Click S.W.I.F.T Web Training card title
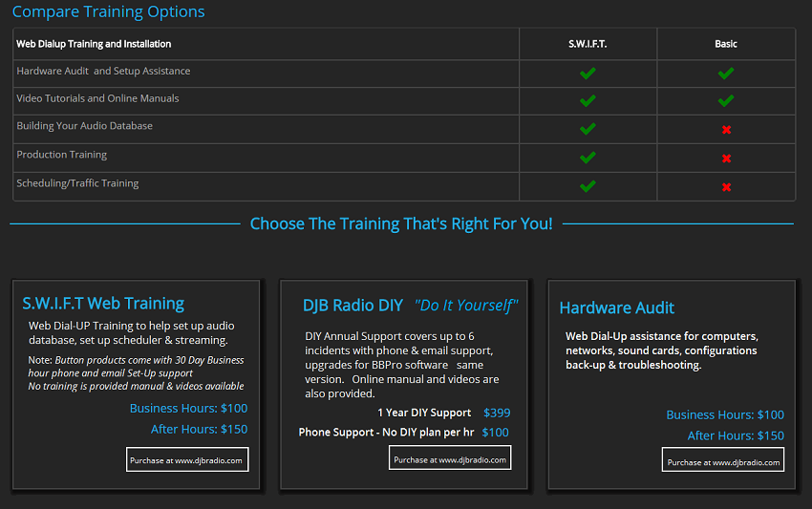This screenshot has width=812, height=509. point(103,304)
